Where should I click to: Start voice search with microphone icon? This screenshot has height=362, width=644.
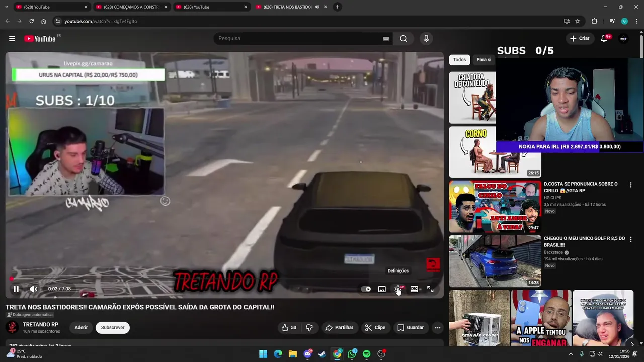coord(426,39)
